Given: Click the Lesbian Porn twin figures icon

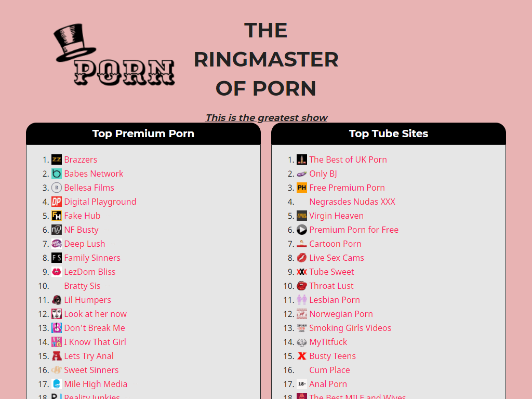Looking at the screenshot, I should pyautogui.click(x=302, y=300).
